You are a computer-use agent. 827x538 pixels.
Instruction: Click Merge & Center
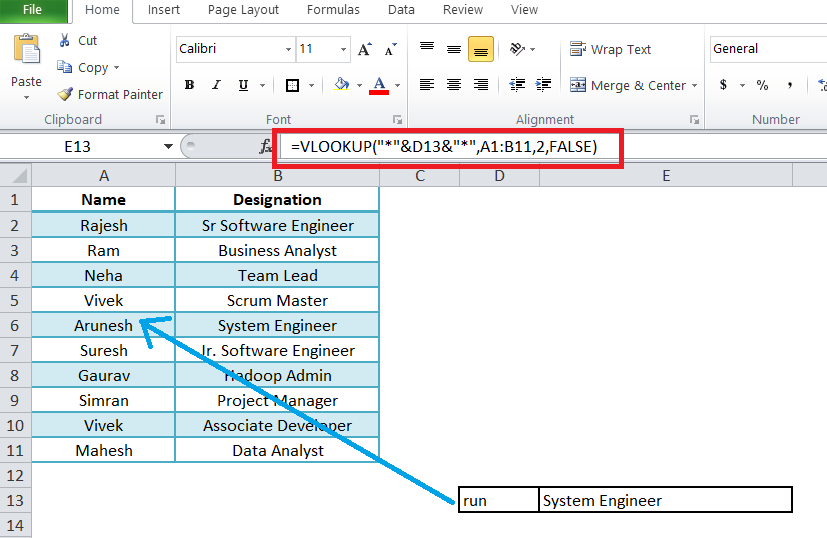coord(628,85)
